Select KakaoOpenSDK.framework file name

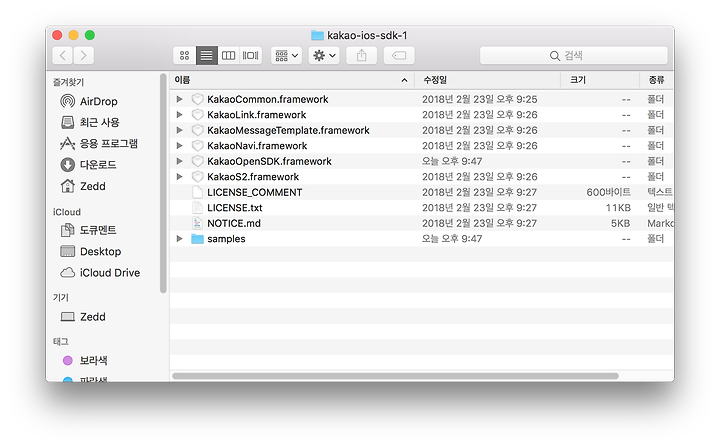coord(270,161)
